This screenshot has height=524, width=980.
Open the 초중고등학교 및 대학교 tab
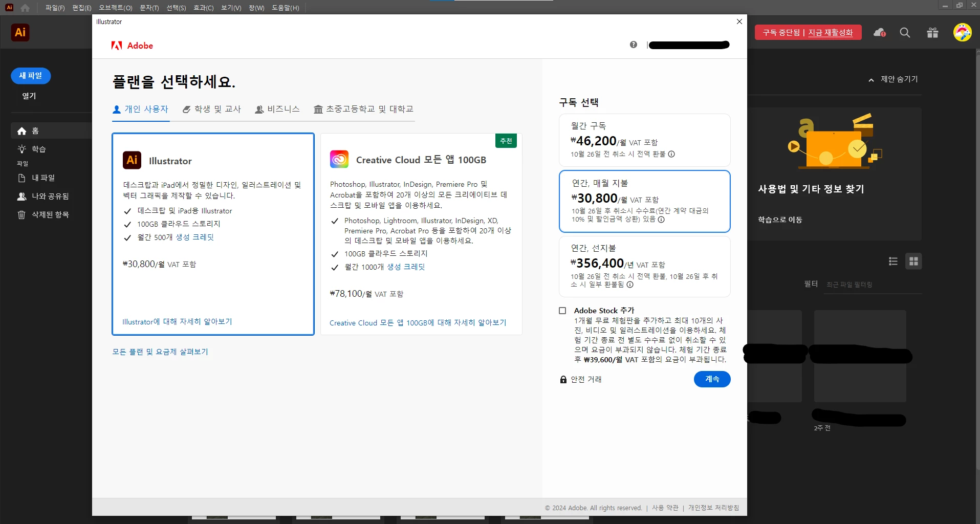coord(363,109)
